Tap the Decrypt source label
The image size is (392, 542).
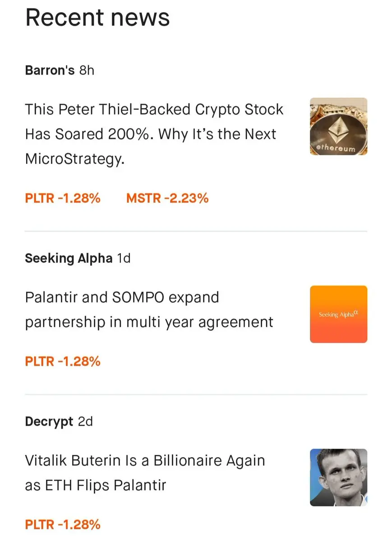click(x=49, y=422)
